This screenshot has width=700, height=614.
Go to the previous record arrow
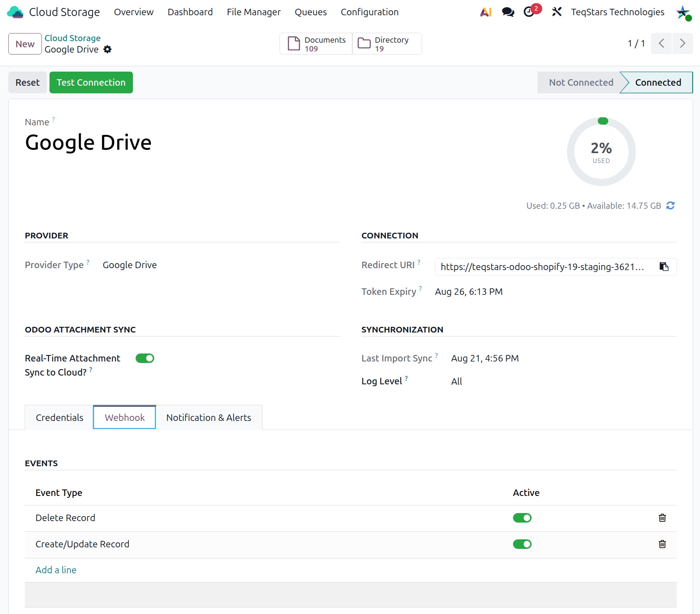[x=662, y=43]
